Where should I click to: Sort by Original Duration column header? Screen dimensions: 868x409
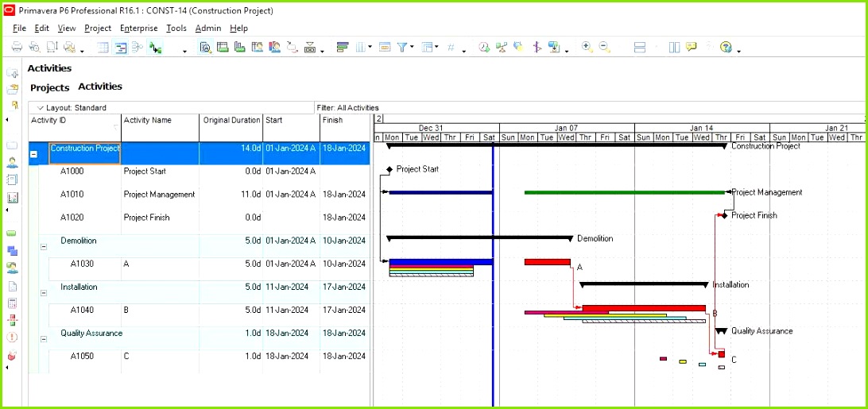231,127
